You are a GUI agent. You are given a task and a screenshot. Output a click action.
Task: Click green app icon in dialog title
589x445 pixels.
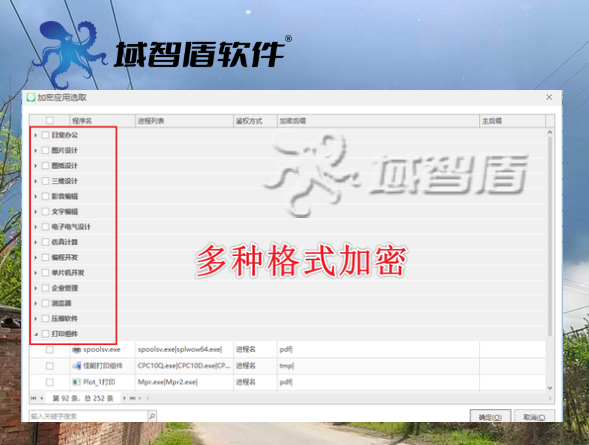click(31, 98)
